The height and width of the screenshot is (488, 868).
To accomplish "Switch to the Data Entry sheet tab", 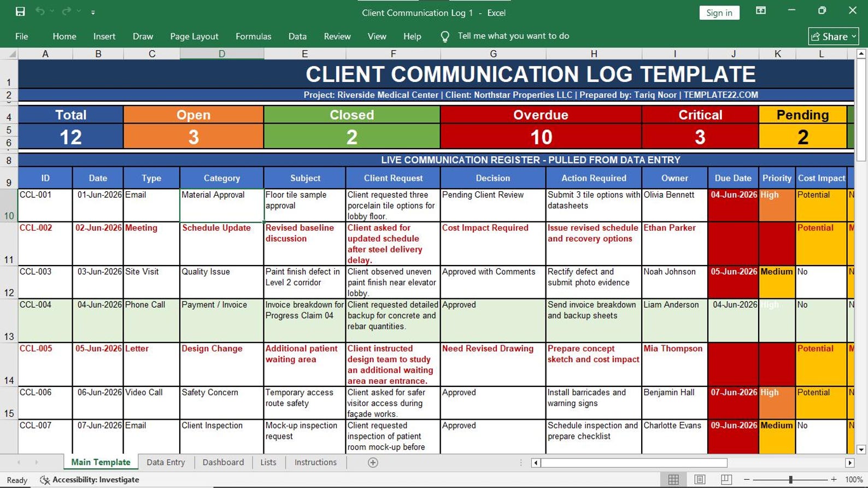I will tap(166, 462).
